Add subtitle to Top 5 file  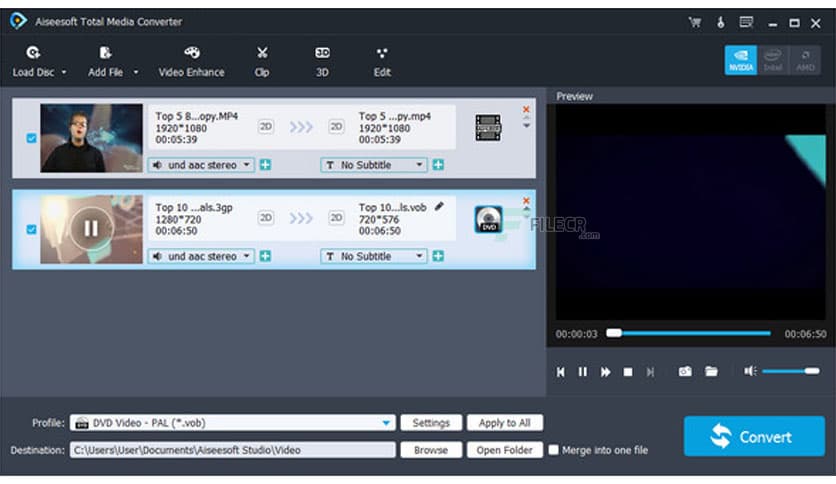click(x=438, y=165)
